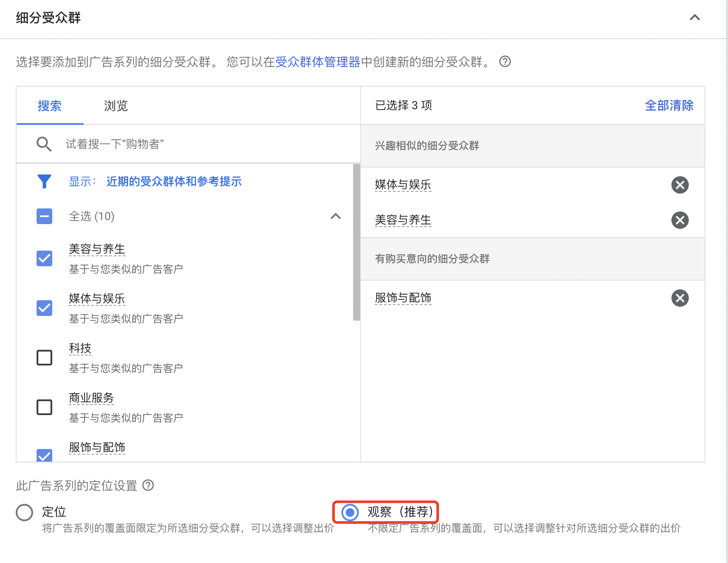
Task: Remove the 美容与养生 selected segment
Action: point(680,220)
